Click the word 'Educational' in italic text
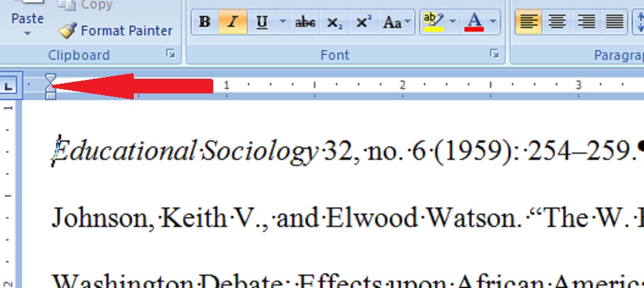Image resolution: width=644 pixels, height=288 pixels. (x=125, y=151)
